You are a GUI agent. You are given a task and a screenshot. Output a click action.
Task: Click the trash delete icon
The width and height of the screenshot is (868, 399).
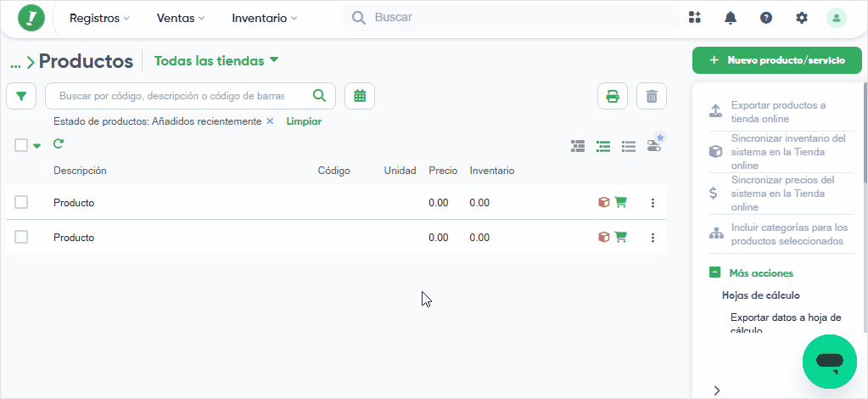coord(652,97)
